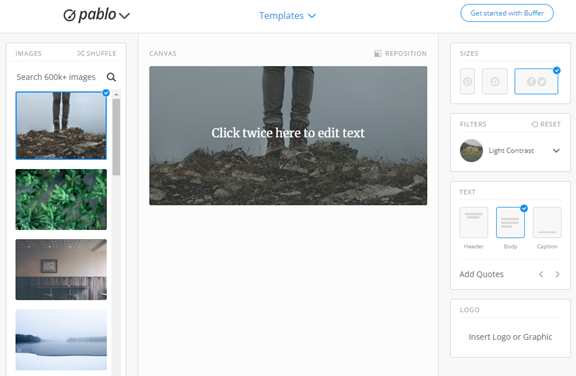Select the Facebook and Twitter wide size
Screen dimensions: 576x376
pyautogui.click(x=536, y=81)
